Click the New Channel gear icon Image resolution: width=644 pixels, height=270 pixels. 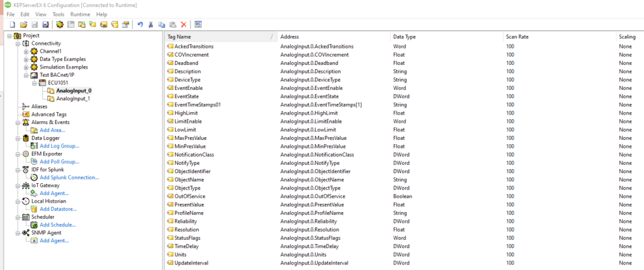pos(60,25)
